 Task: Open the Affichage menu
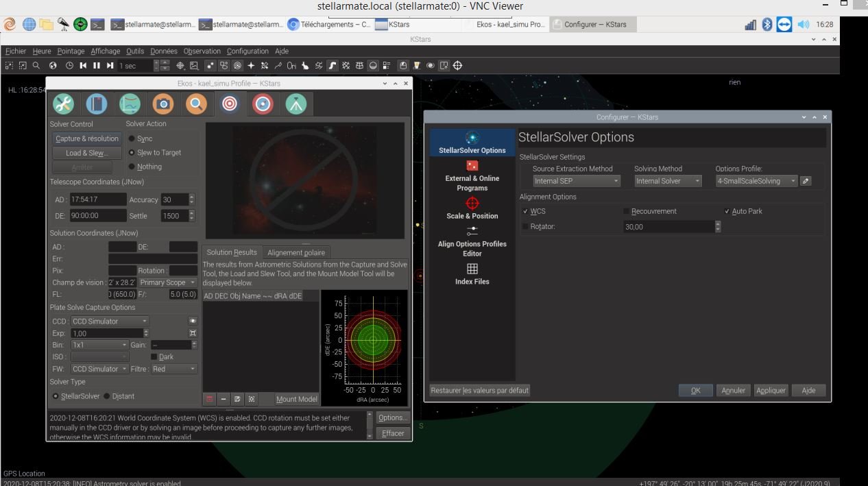(105, 51)
